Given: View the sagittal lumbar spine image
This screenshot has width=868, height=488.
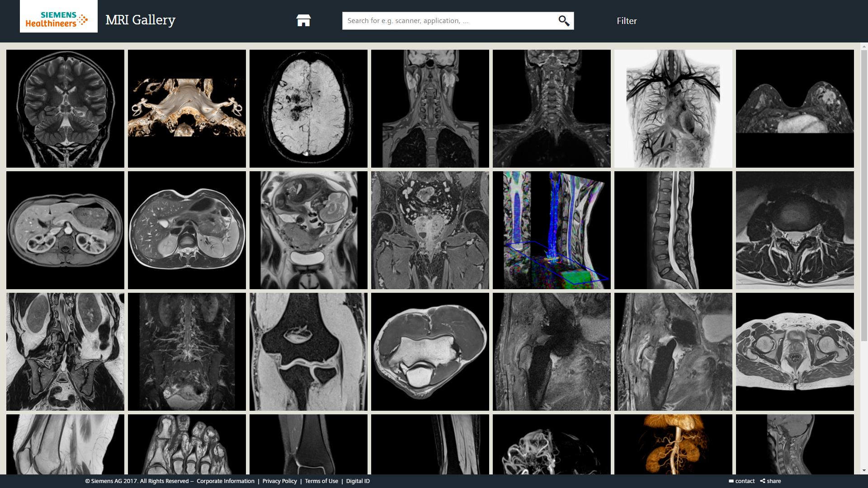Looking at the screenshot, I should point(673,230).
